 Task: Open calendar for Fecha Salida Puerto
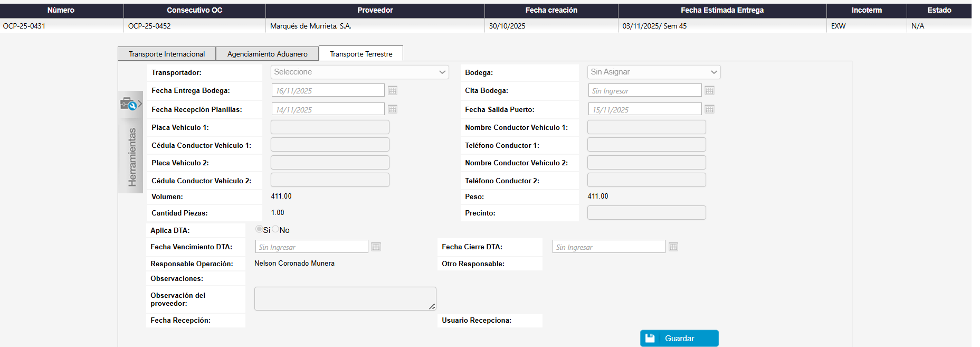pos(709,109)
